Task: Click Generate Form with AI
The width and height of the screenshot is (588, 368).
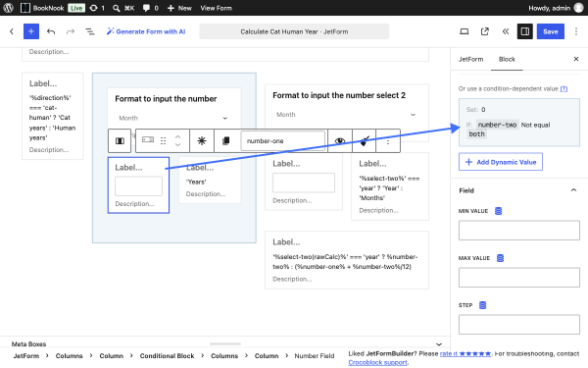Action: pos(146,31)
